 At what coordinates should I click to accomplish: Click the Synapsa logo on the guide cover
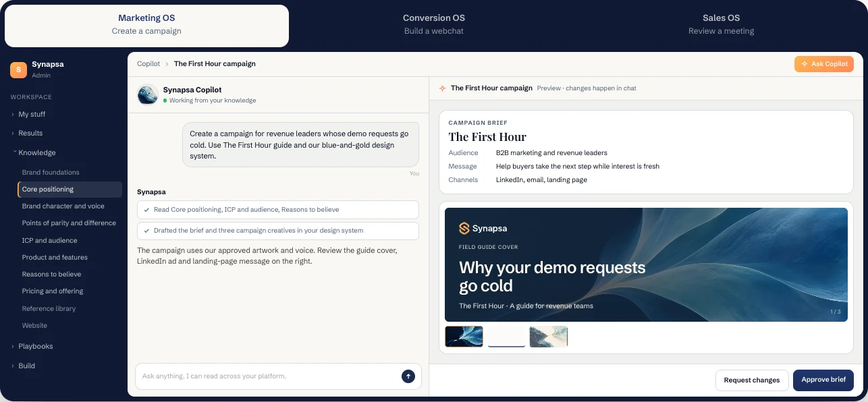[x=483, y=228]
